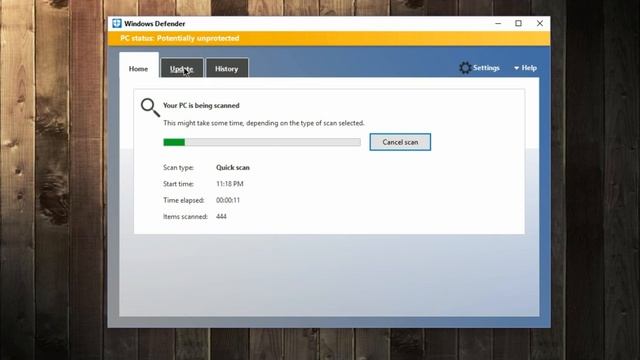Click the time elapsed value '00:00:11'
Image resolution: width=640 pixels, height=360 pixels.
click(228, 200)
